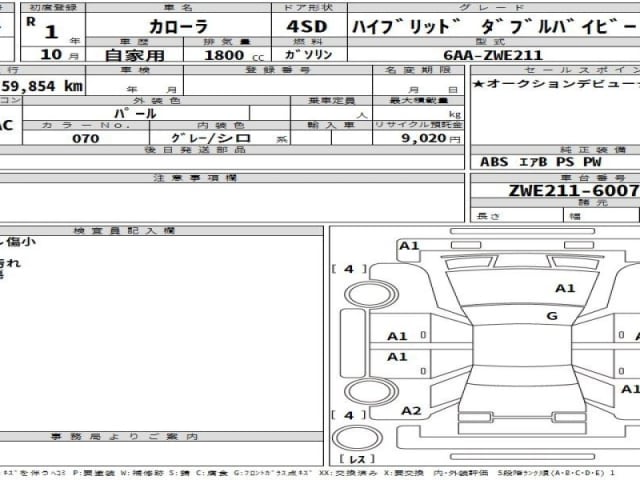
Task: Click the sales point ★オークションデビュー
Action: 555,84
